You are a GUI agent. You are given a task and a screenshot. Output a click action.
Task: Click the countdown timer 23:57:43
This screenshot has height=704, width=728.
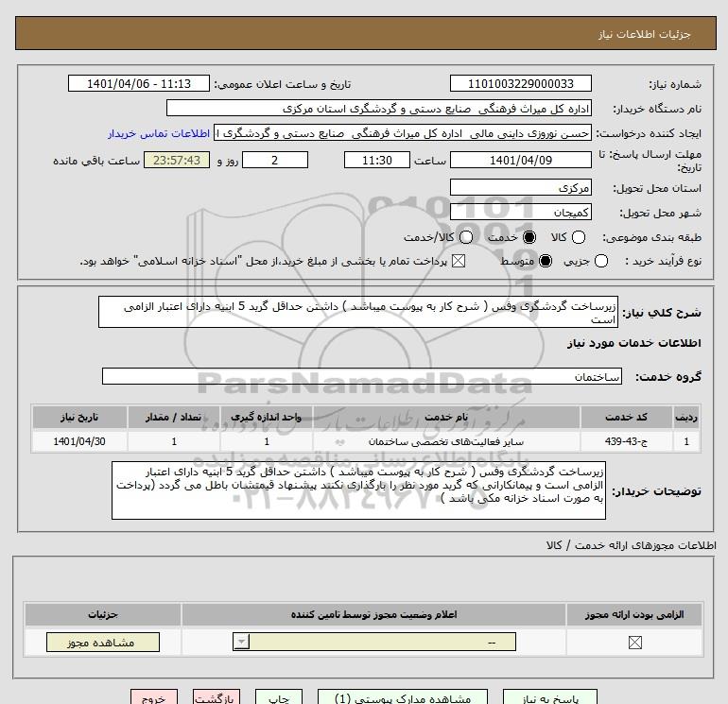click(177, 160)
